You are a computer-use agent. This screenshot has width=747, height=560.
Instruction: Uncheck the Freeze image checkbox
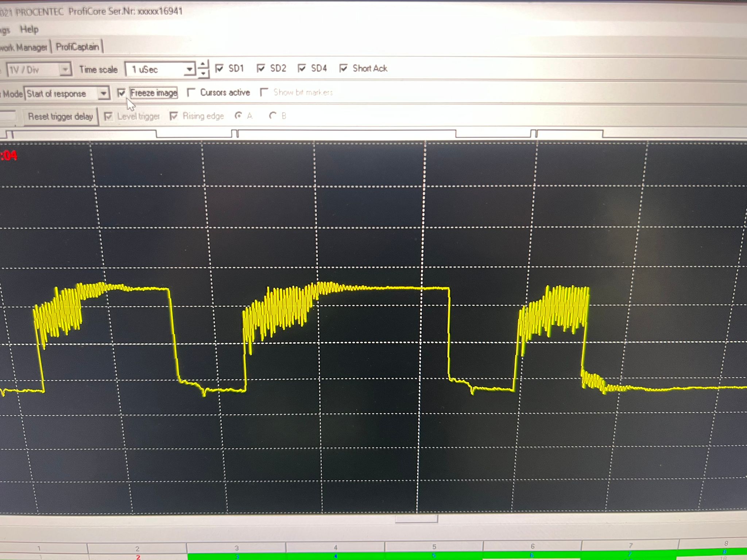tap(121, 93)
